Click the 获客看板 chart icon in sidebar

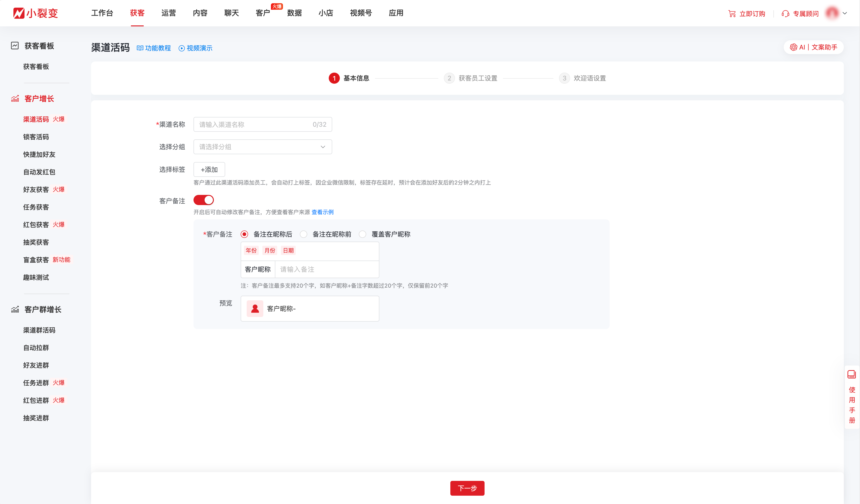coord(15,46)
